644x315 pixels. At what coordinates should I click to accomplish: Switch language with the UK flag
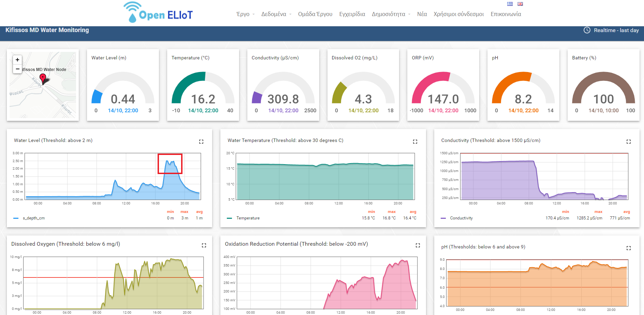coord(520,4)
